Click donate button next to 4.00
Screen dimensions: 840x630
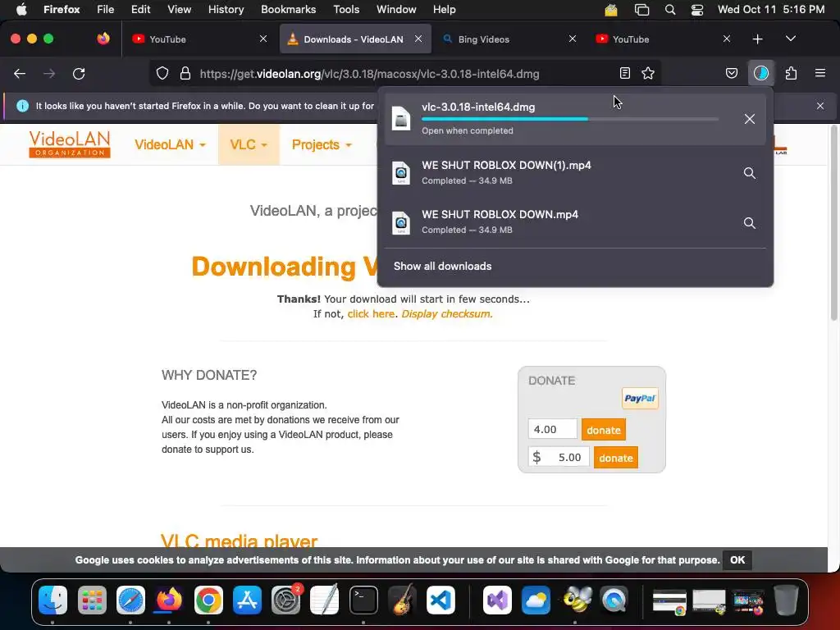click(x=603, y=430)
